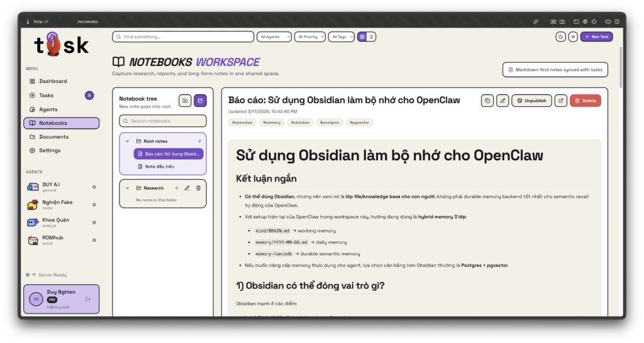Click the Search notebooks input field
This screenshot has width=644, height=343.
coord(162,121)
